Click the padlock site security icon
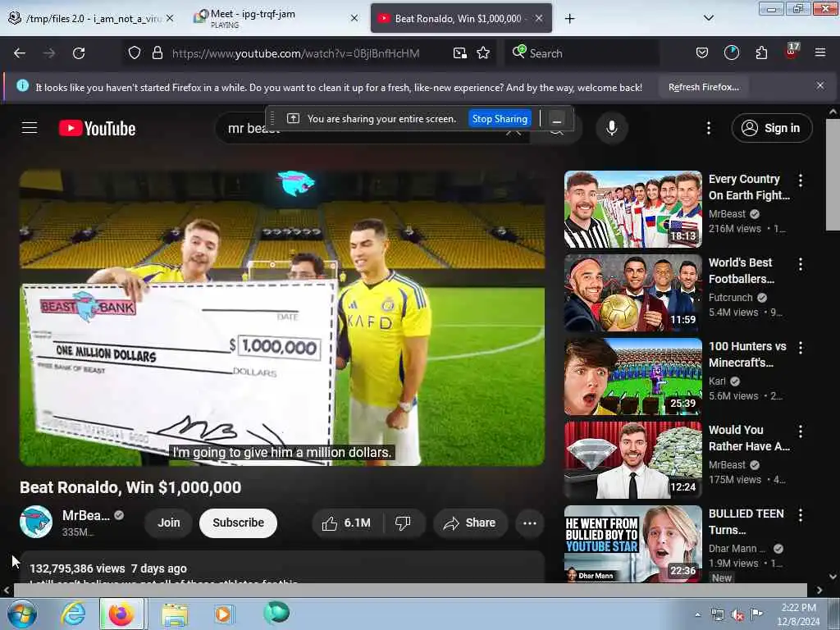 point(157,53)
